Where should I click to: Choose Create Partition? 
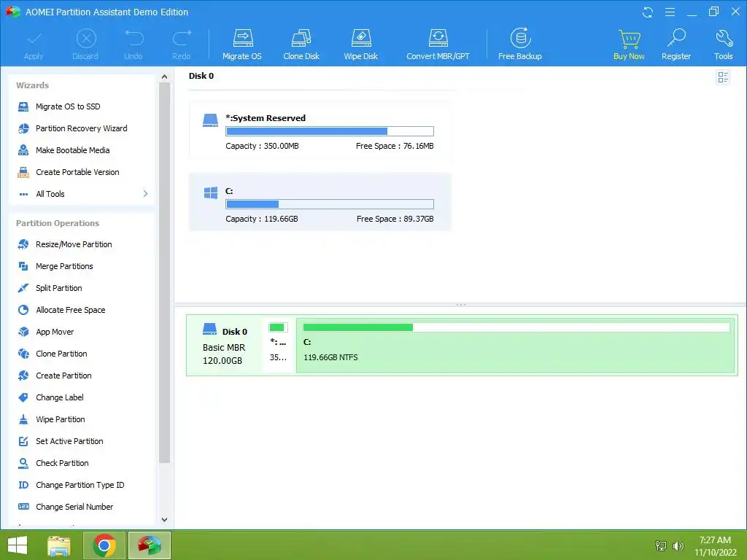tap(63, 376)
